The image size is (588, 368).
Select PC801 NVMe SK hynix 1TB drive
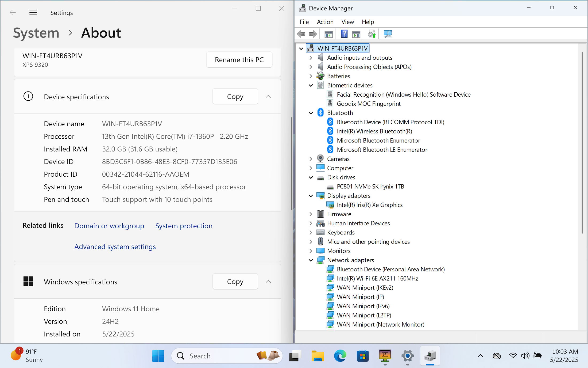coord(370,187)
